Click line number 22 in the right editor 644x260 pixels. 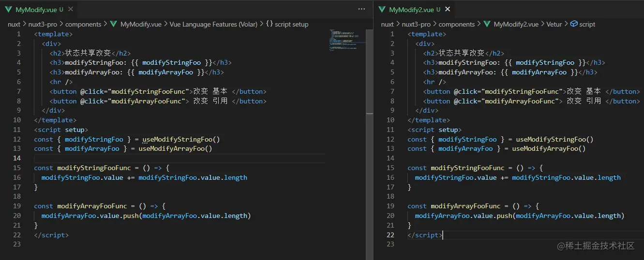click(390, 235)
